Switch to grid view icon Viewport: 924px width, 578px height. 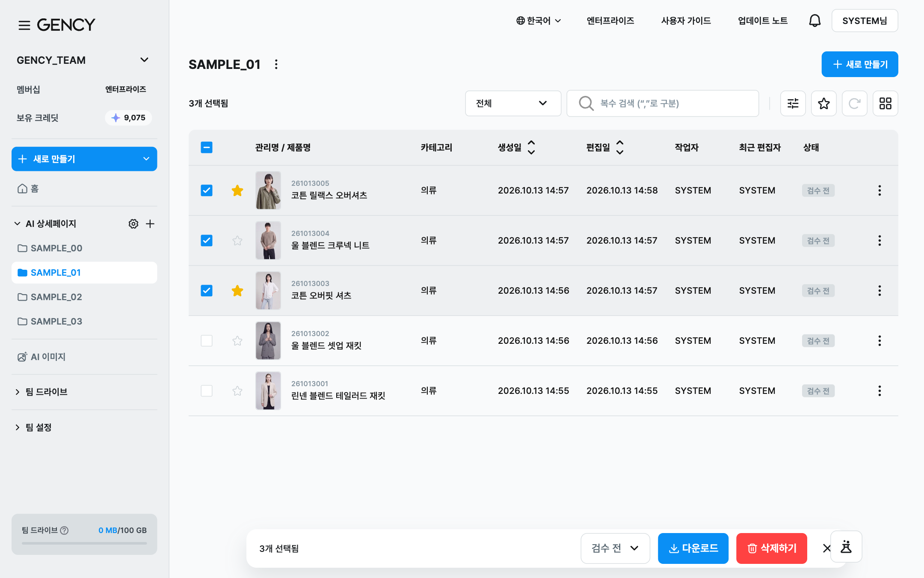[885, 103]
